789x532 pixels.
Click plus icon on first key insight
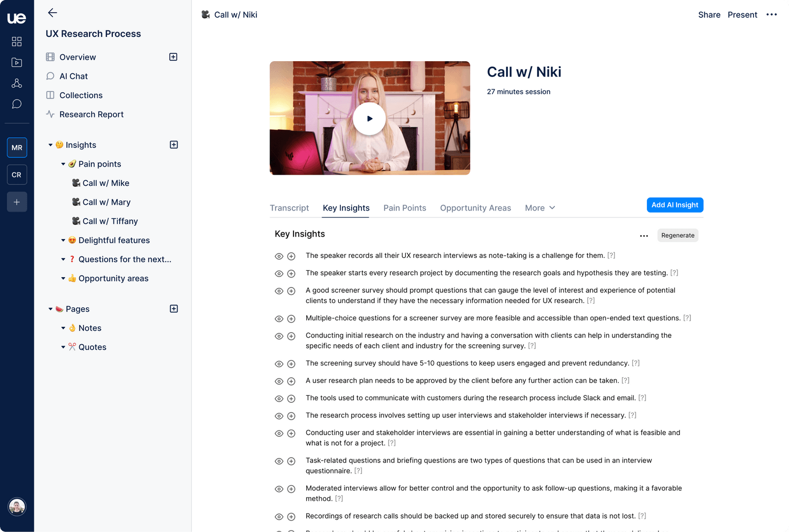(x=291, y=256)
